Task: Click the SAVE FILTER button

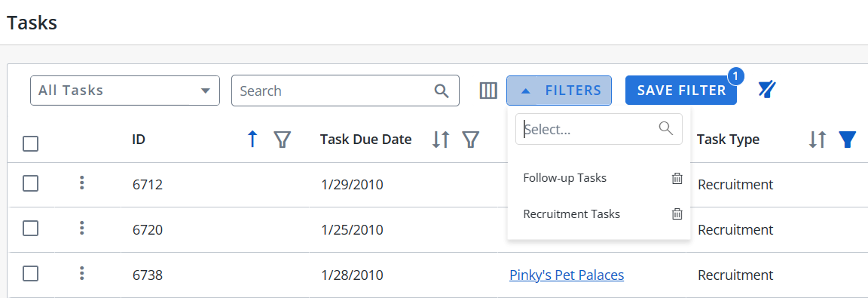Action: [x=681, y=91]
